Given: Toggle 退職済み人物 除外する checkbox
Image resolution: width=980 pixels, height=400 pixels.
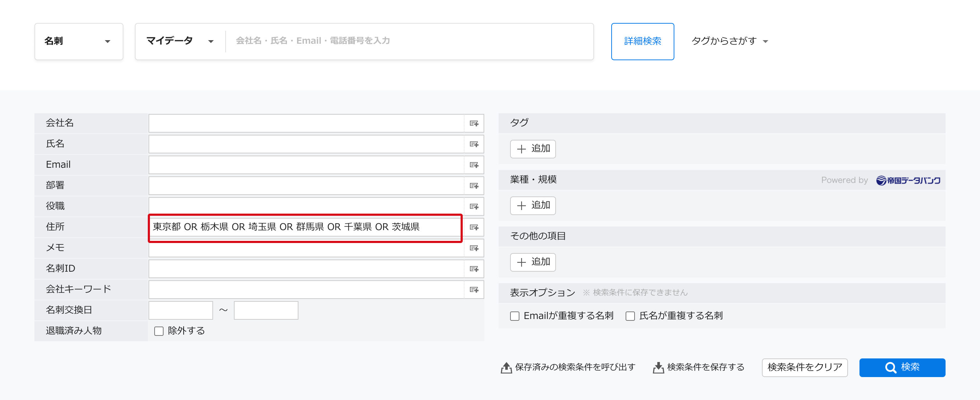Looking at the screenshot, I should tap(159, 331).
